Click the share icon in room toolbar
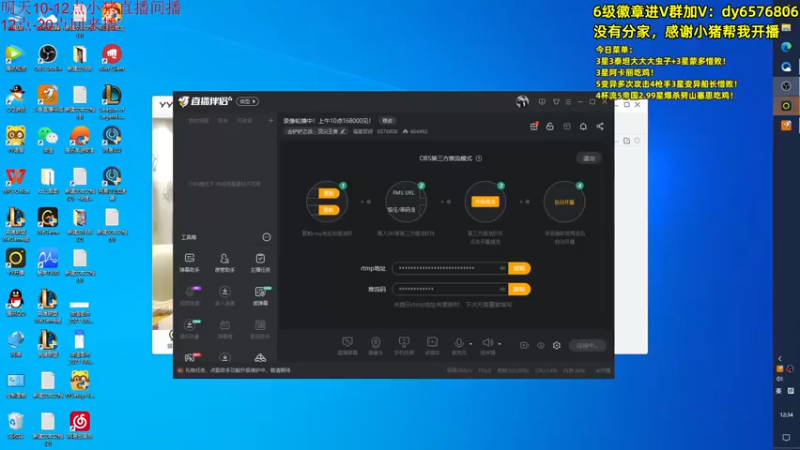 [600, 126]
